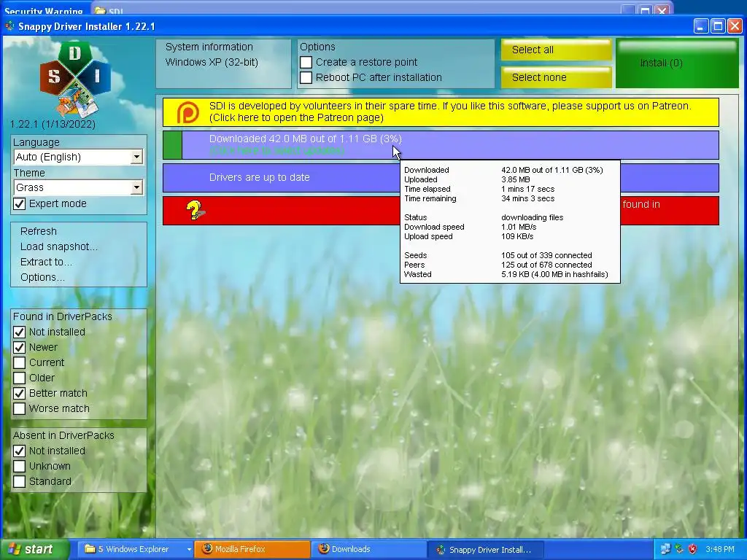Click the Patreon logo icon
The height and width of the screenshot is (560, 747).
(188, 112)
